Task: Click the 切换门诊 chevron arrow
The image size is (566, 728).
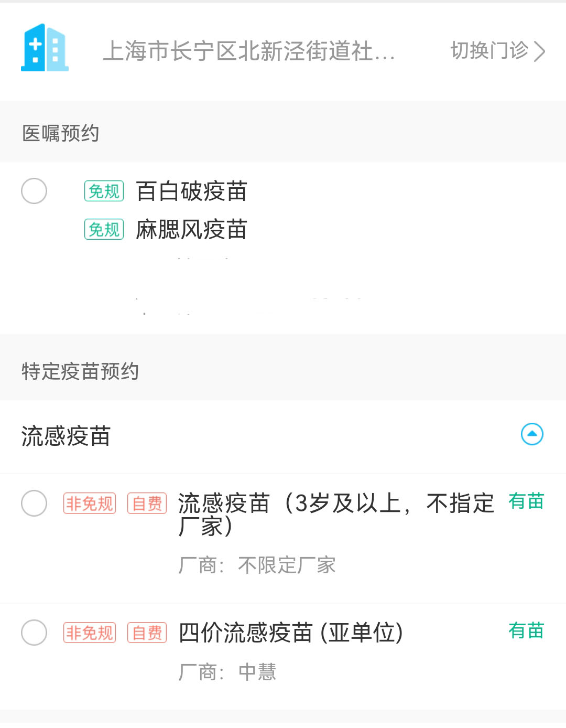Action: tap(539, 51)
